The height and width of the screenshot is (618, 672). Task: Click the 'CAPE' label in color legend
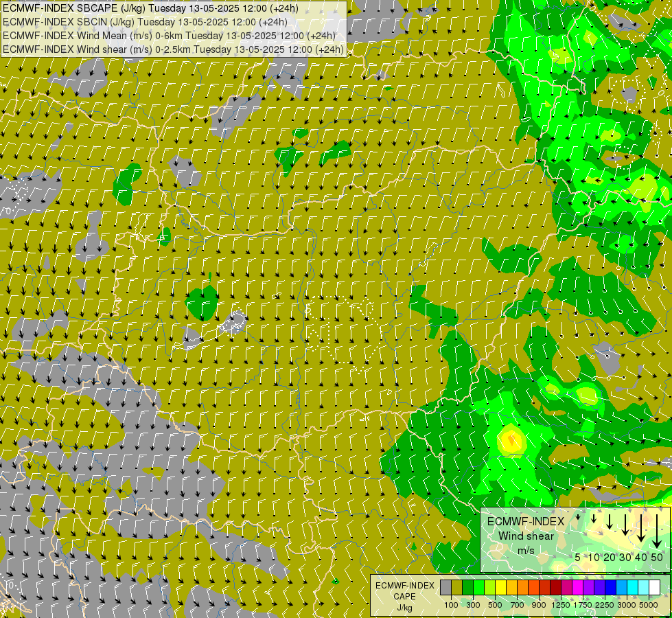coord(404,596)
